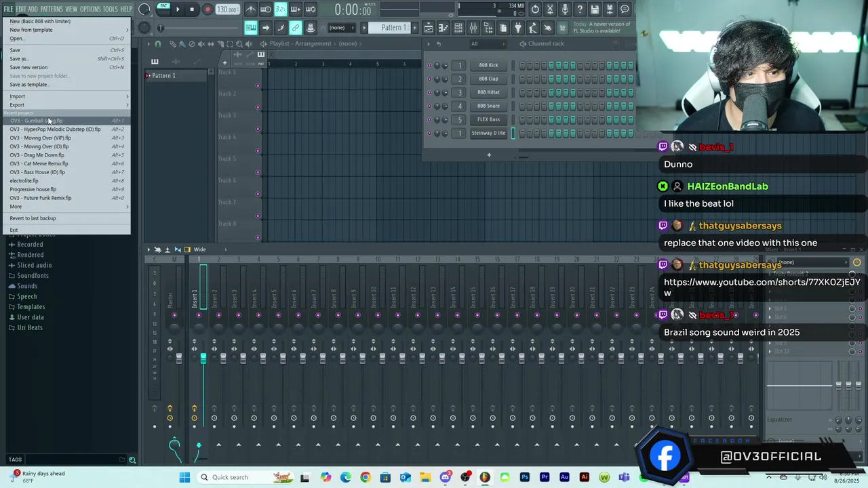The height and width of the screenshot is (488, 868).
Task: Adjust the main pitch slider below transport
Action: tap(161, 28)
